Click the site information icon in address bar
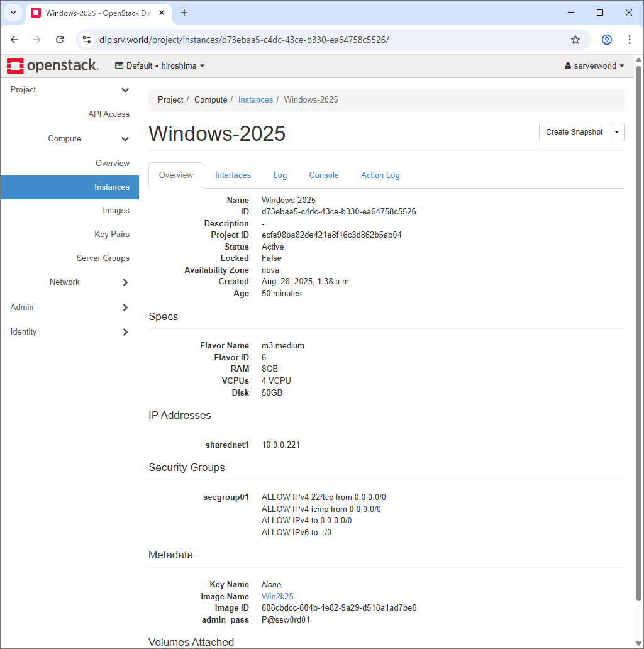644x649 pixels. [x=86, y=39]
